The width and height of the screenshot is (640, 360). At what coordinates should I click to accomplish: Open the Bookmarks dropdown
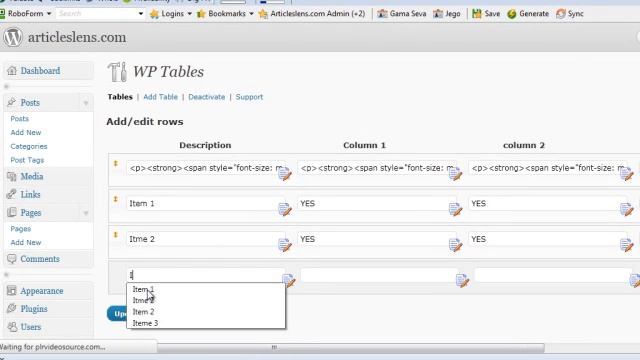tap(225, 13)
